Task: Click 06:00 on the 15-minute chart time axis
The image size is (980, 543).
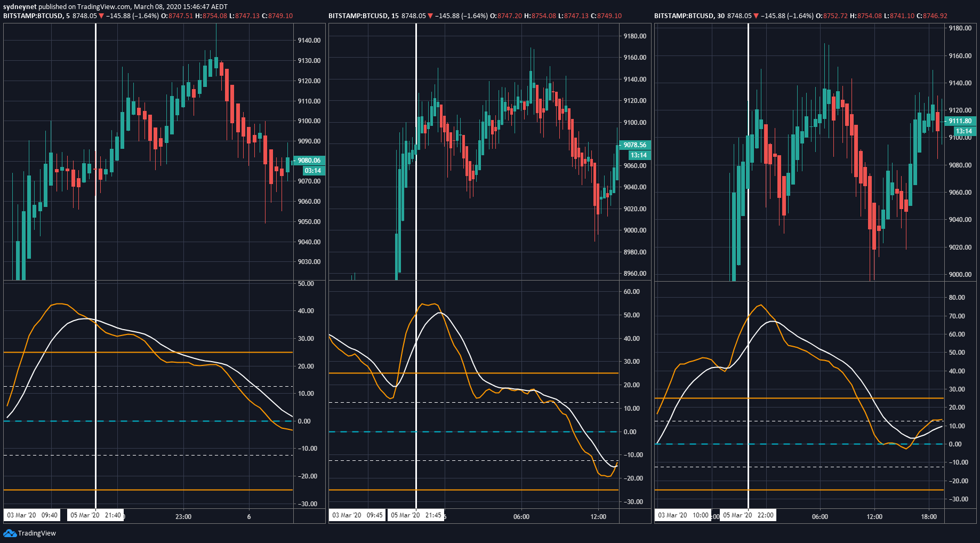Action: 521,516
